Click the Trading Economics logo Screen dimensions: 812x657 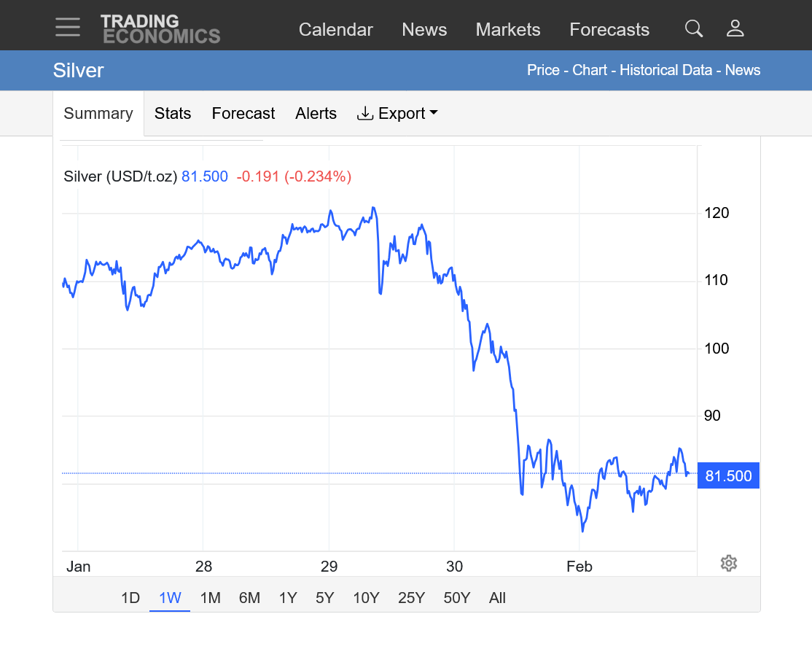click(x=160, y=28)
